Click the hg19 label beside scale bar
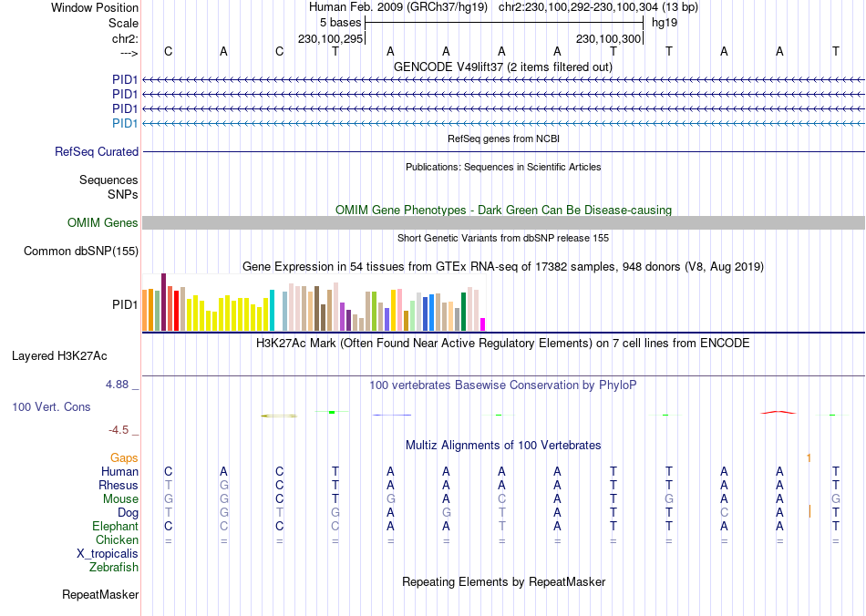The width and height of the screenshot is (866, 616). pyautogui.click(x=665, y=23)
